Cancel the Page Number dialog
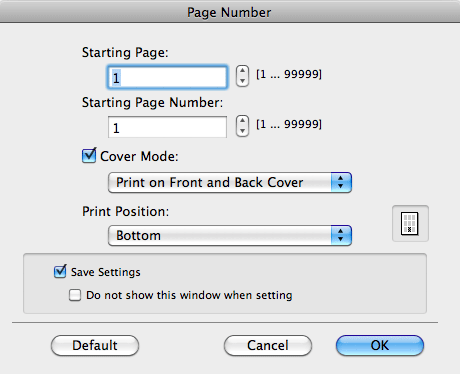This screenshot has width=460, height=374. [x=268, y=345]
